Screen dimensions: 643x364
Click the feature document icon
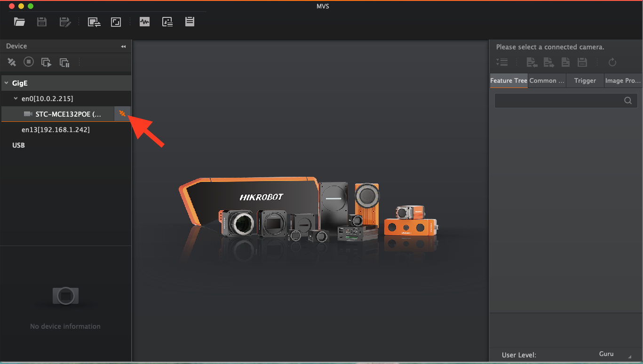click(x=566, y=62)
